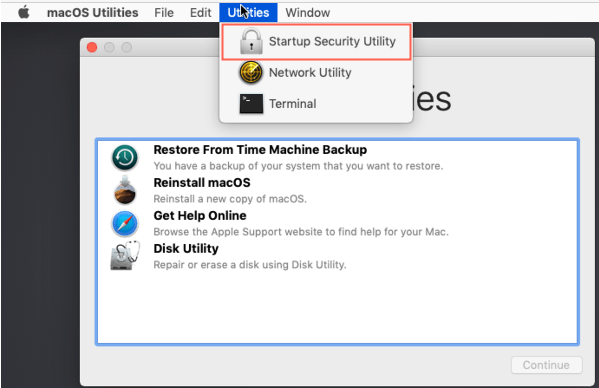Open the Apple menu

pyautogui.click(x=24, y=13)
